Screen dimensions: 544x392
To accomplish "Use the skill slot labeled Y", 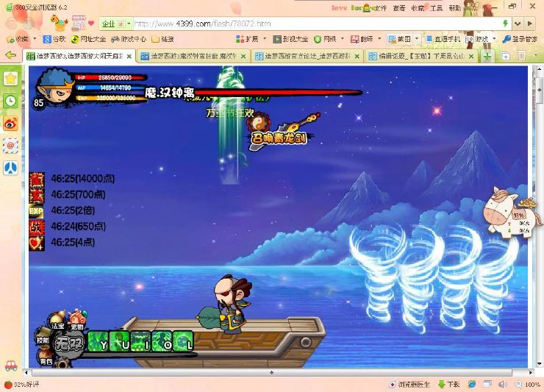I will coord(99,342).
